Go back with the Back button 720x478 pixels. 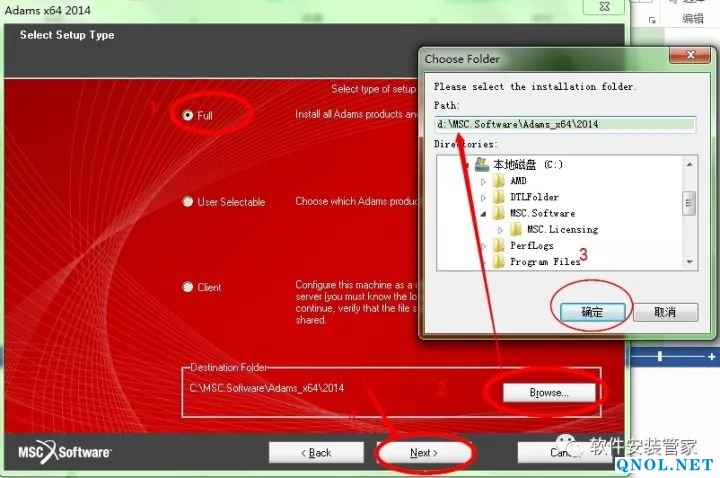pos(315,452)
